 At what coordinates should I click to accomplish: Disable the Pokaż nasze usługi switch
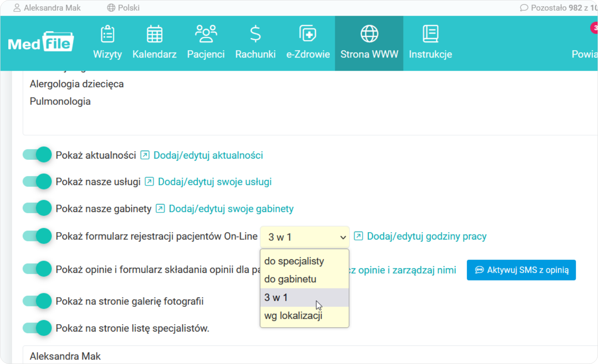click(x=37, y=182)
